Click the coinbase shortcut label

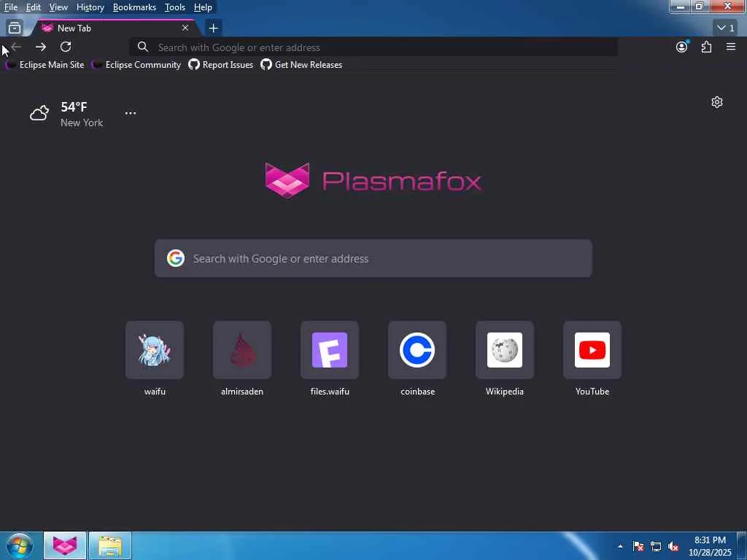click(418, 392)
